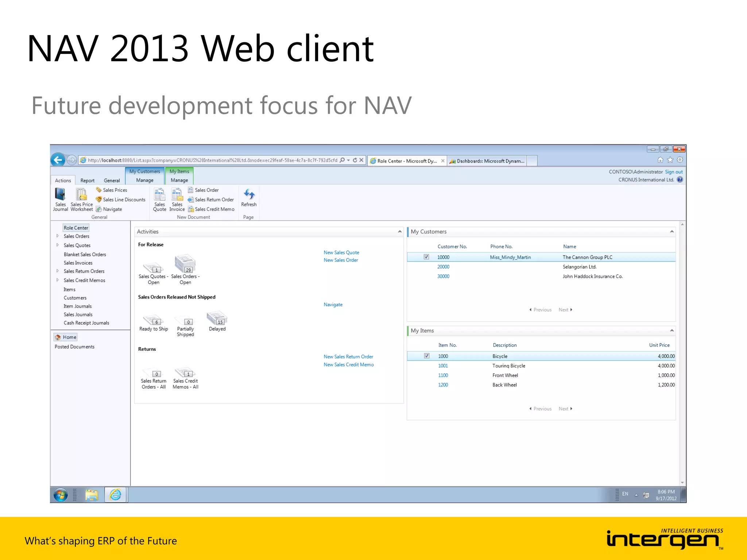Click the browser forward arrow button
The image size is (747, 560).
(72, 160)
